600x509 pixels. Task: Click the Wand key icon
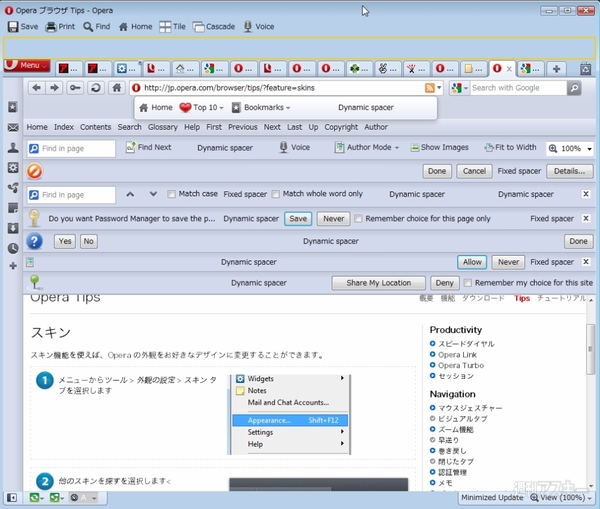[x=75, y=88]
